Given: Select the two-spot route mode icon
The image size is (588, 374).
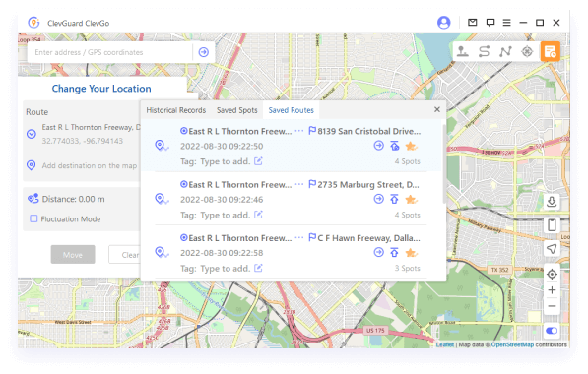Looking at the screenshot, I should (484, 51).
